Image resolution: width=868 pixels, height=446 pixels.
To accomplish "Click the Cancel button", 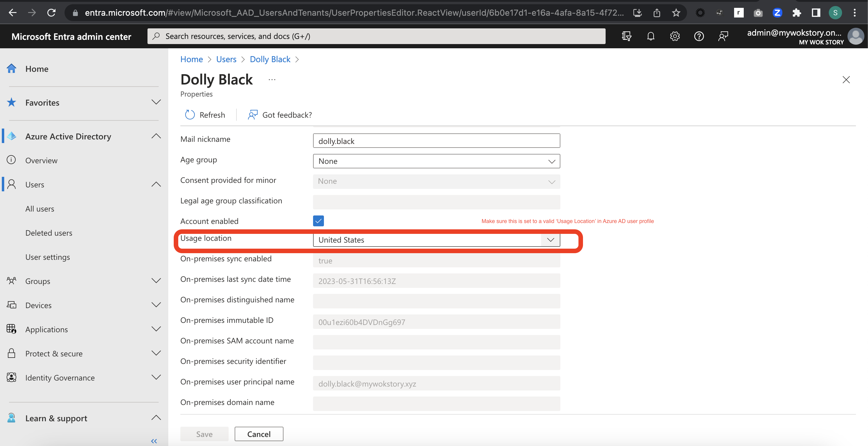I will [258, 434].
